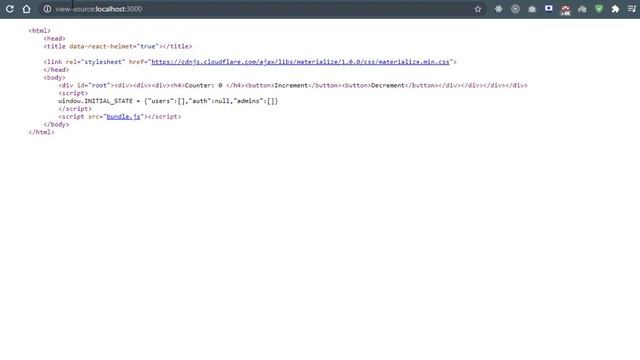This screenshot has height=360, width=640.
Task: Click the opening <html> tag
Action: 40,31
